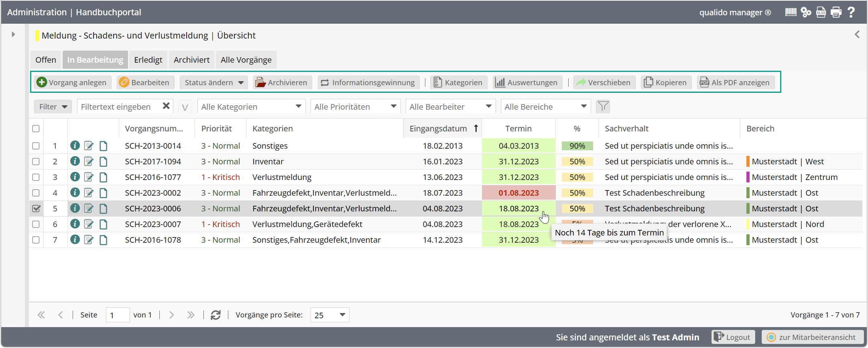
Task: Click Als PDF anzeigen button
Action: (736, 82)
